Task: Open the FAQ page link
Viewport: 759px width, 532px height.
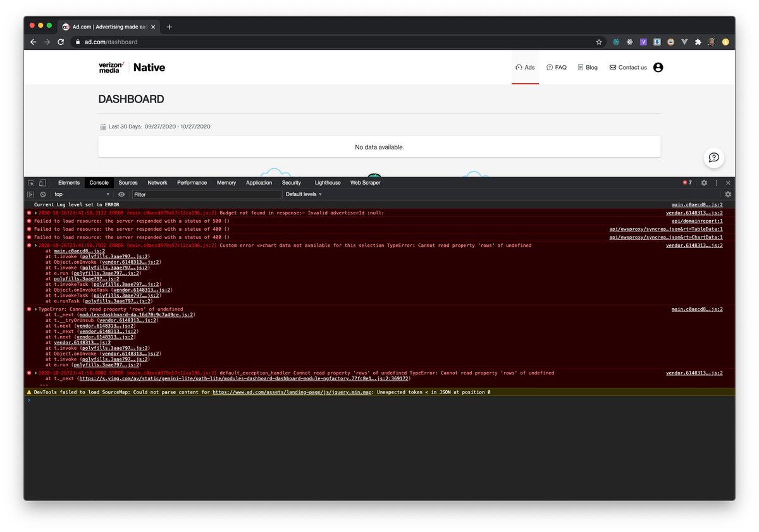Action: point(557,67)
